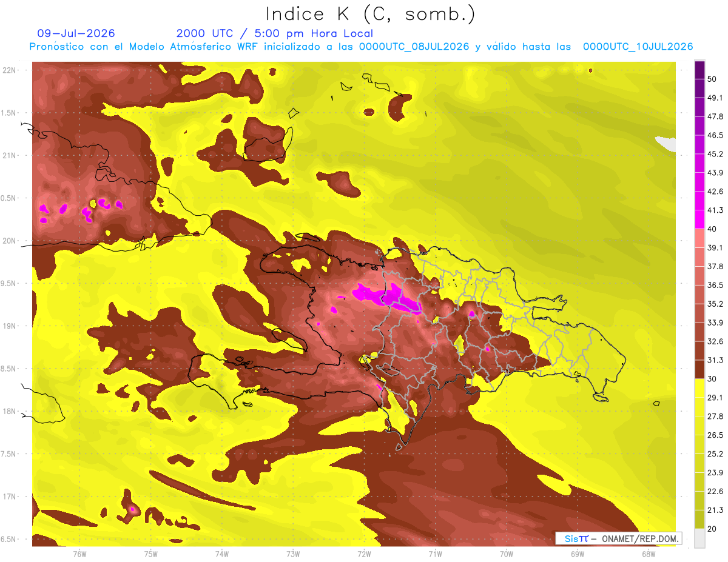The image size is (728, 562).
Task: Click the 'Indice K (C, somb.)' title
Action: pos(370,14)
